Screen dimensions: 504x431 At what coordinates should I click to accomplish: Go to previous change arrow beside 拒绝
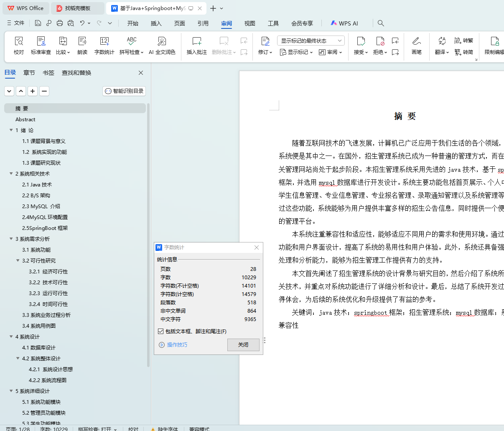pos(395,41)
